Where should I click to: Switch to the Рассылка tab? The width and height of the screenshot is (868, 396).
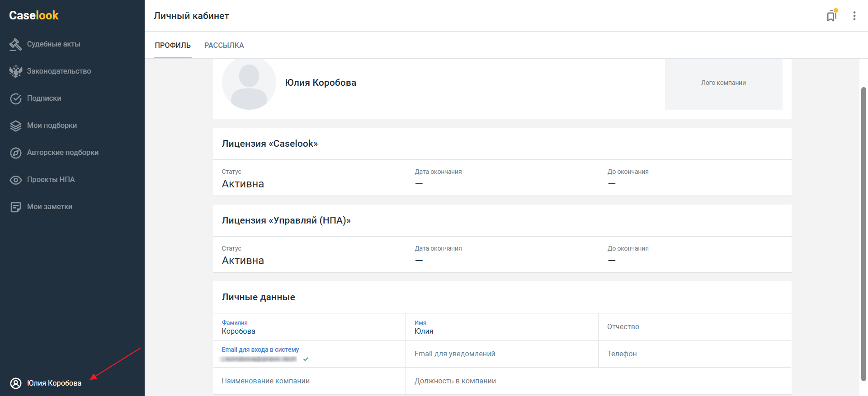click(224, 45)
